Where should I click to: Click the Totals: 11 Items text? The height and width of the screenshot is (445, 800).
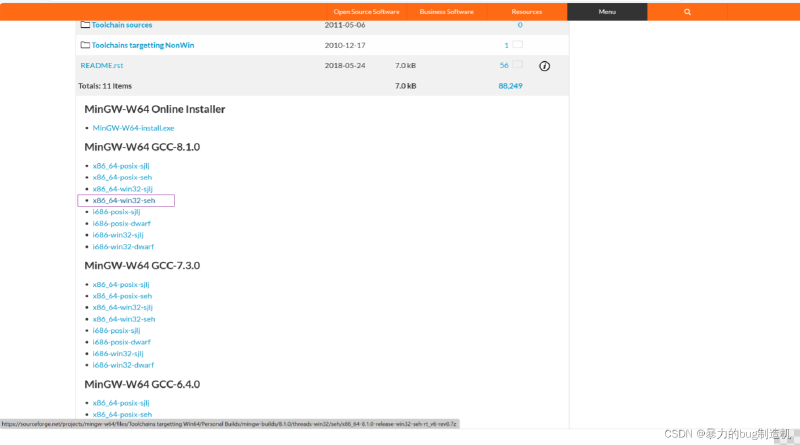105,86
